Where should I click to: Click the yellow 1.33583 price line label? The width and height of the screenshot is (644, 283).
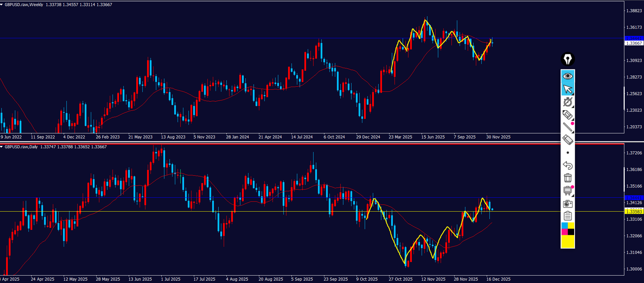(633, 212)
